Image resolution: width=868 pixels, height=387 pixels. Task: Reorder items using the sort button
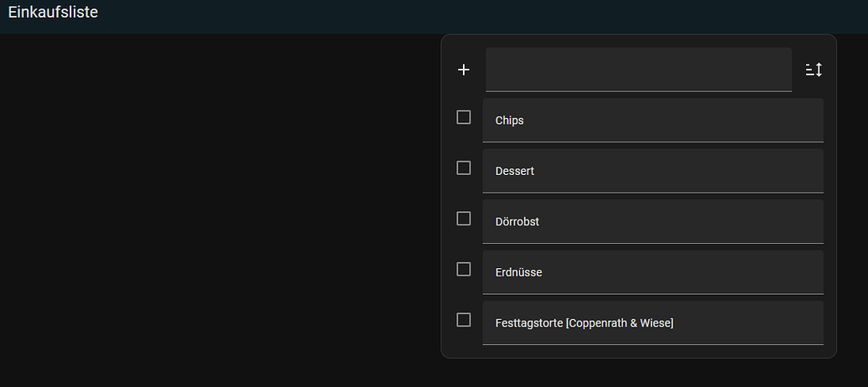tap(813, 70)
